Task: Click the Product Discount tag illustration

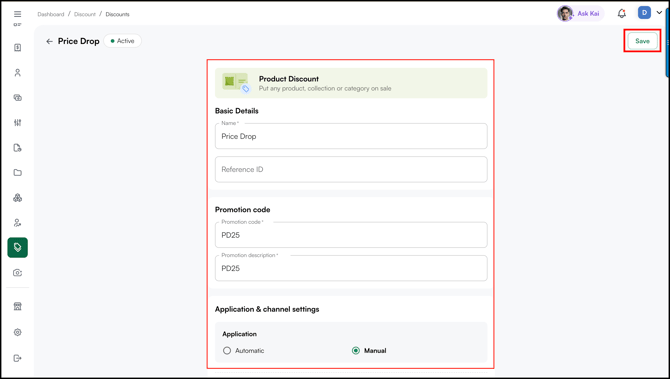Action: pos(236,82)
